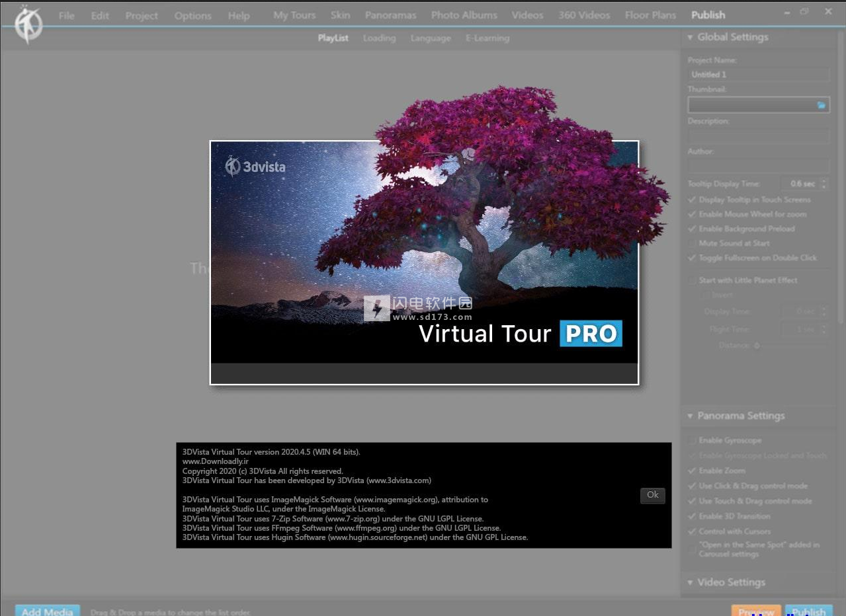Toggle Display Tooltip in Touch Screens

pos(693,200)
